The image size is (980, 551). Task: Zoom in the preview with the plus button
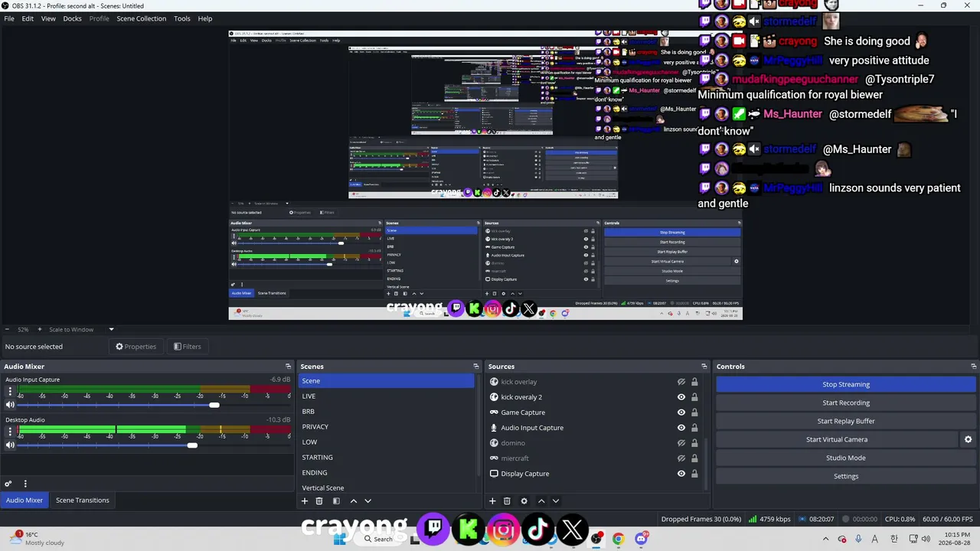pos(40,330)
